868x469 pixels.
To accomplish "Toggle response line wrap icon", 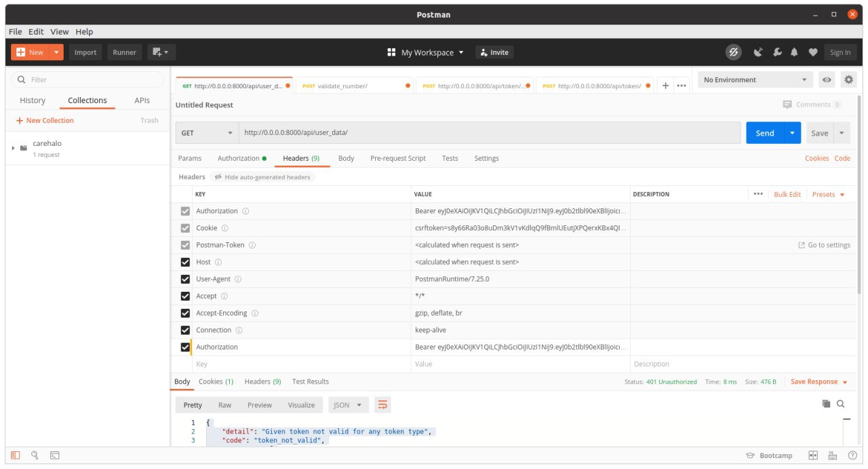I will click(382, 405).
